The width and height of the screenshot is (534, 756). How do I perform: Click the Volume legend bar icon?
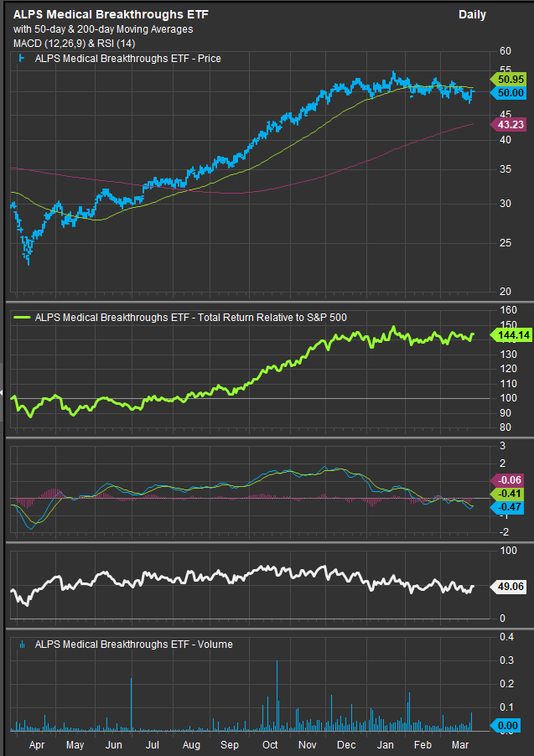[x=22, y=645]
